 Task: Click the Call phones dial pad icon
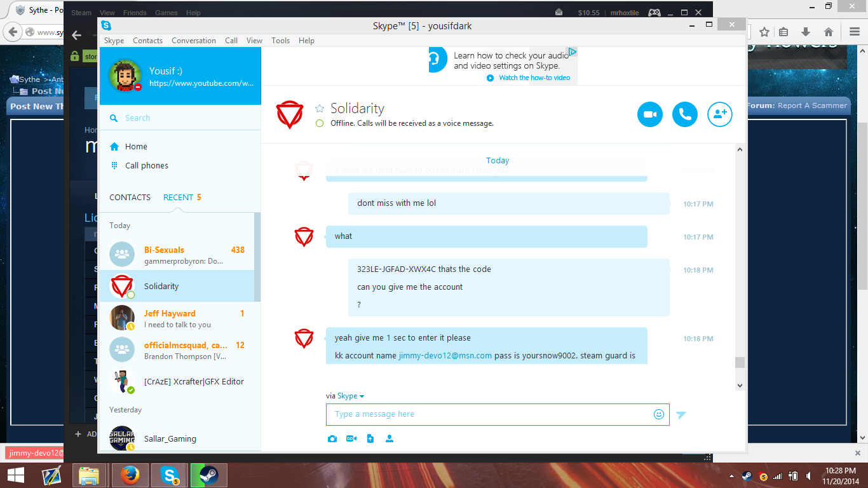pos(114,165)
